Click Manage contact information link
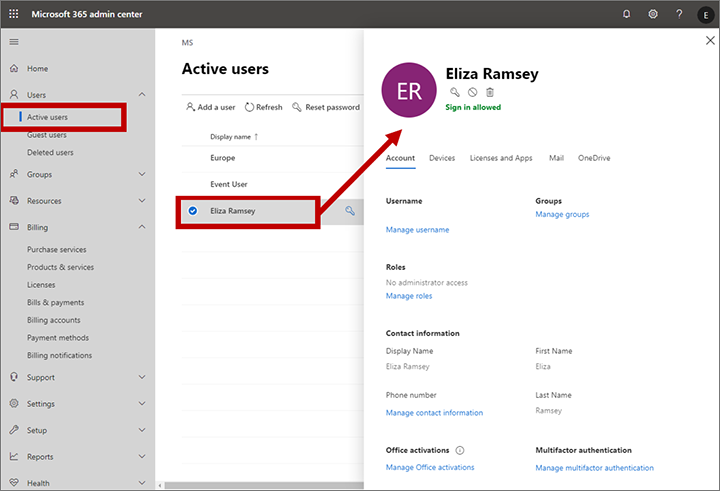Image resolution: width=720 pixels, height=491 pixels. tap(434, 412)
